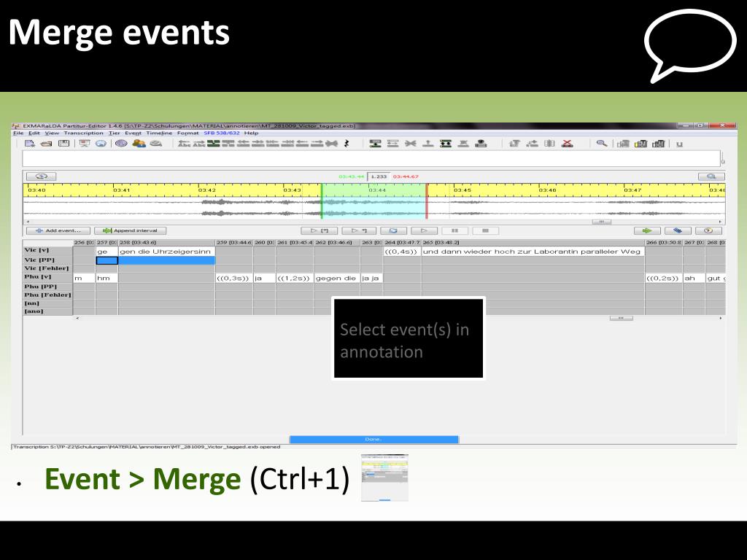This screenshot has width=747, height=560.
Task: Click the blue icon button next to green arrow
Action: pos(678,230)
